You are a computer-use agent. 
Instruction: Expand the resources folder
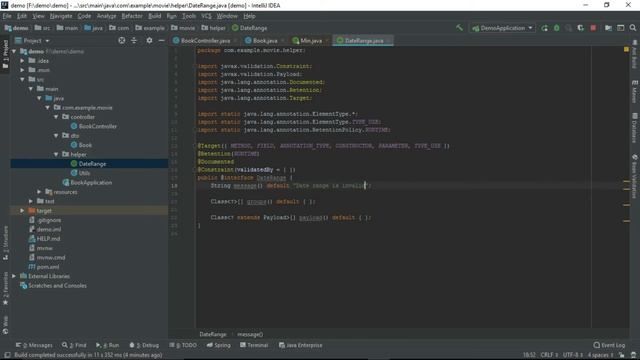(39, 192)
